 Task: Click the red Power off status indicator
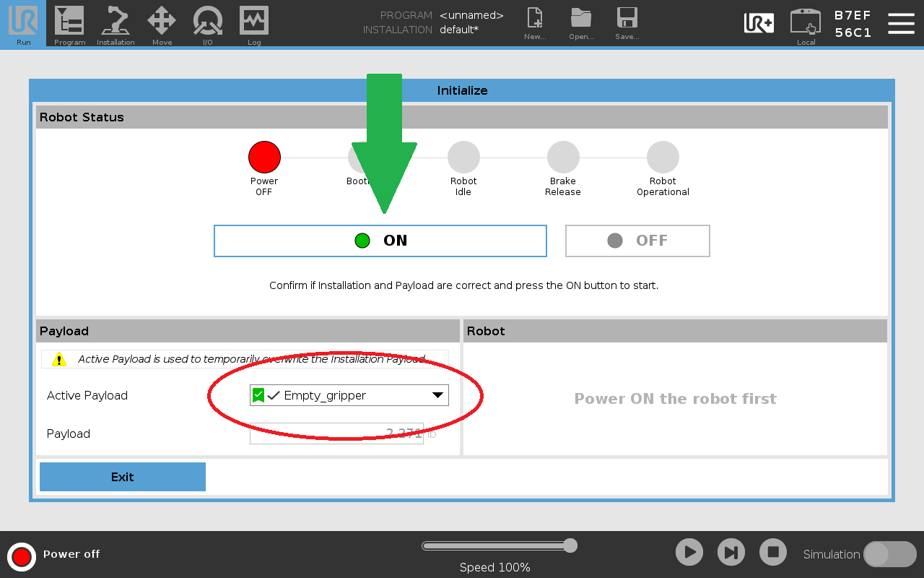[x=22, y=556]
